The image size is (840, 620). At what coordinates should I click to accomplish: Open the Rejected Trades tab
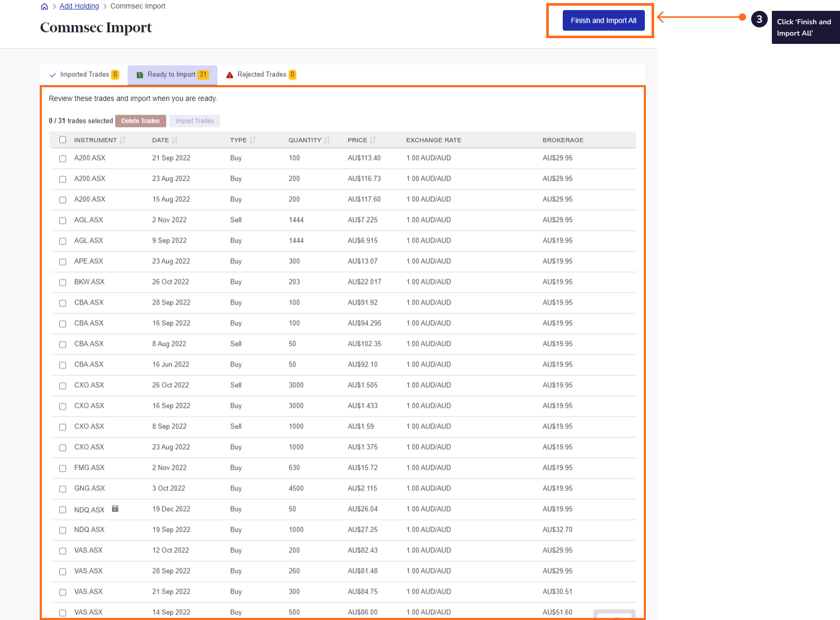tap(261, 74)
